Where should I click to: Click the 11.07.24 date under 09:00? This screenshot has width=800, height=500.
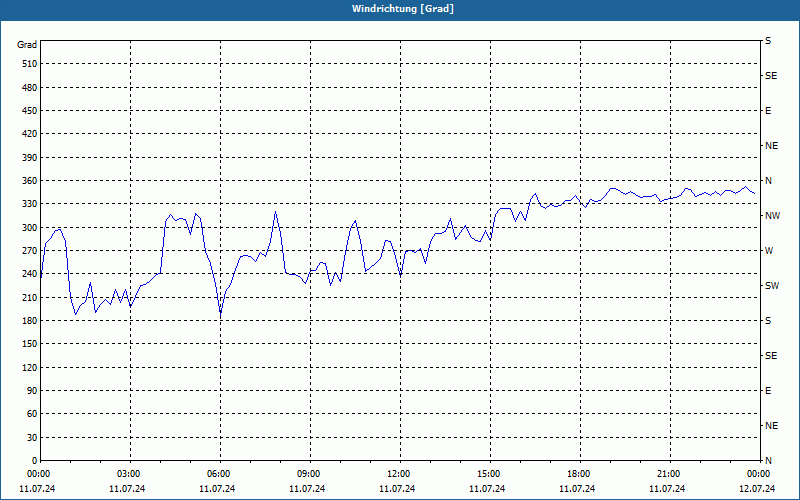pos(307,489)
